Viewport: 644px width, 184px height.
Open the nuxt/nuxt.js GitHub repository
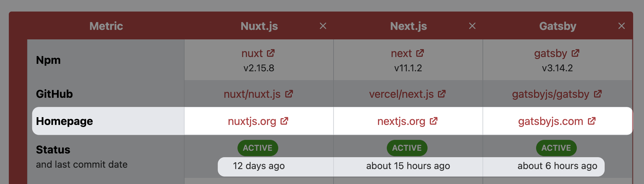click(x=252, y=94)
